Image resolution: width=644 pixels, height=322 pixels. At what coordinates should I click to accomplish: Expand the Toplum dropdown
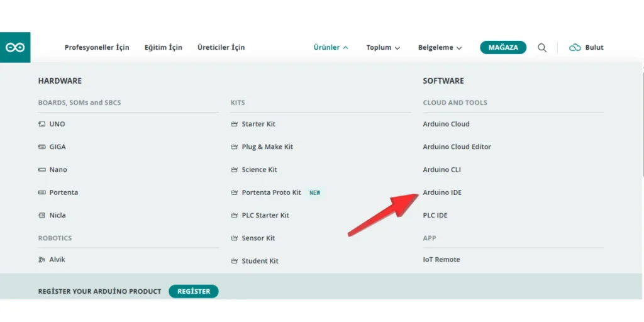[x=383, y=48]
